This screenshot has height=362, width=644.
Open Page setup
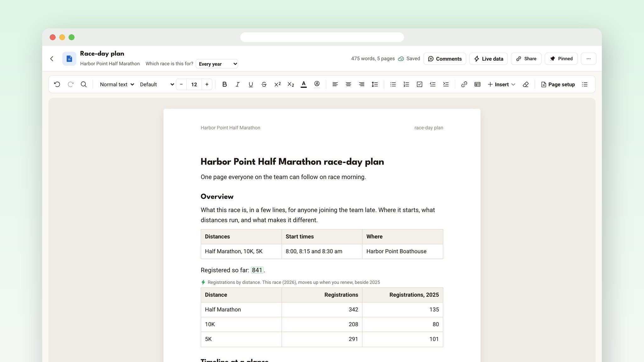tap(558, 84)
